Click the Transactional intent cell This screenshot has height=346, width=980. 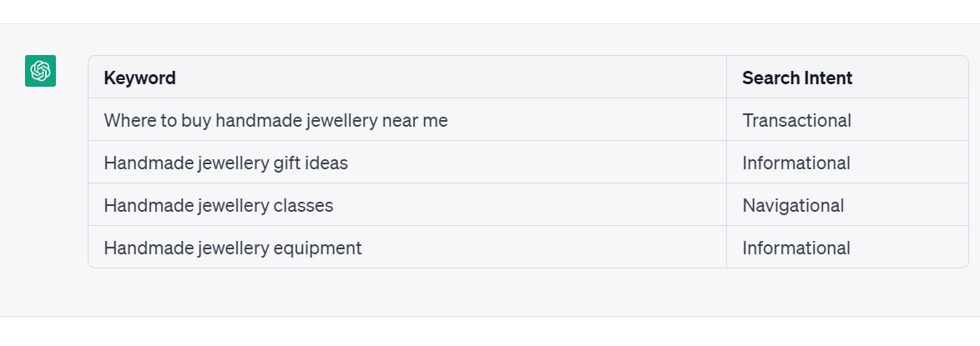point(847,120)
